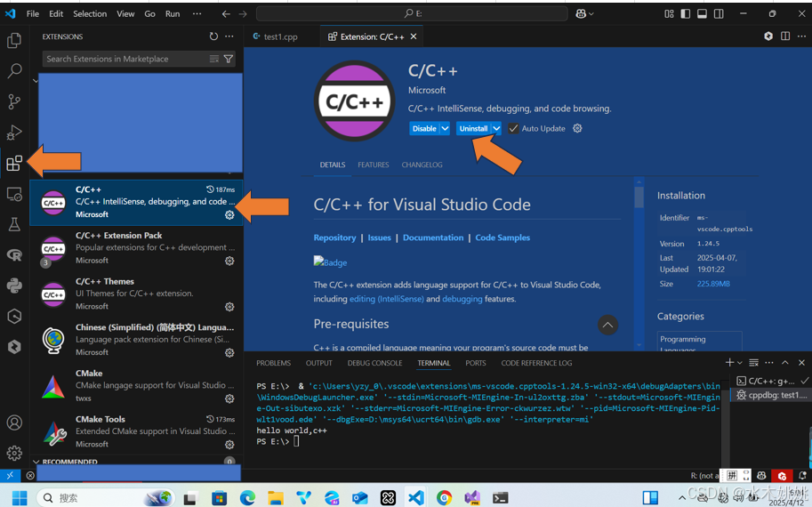The height and width of the screenshot is (507, 812).
Task: Open the Windows Start menu
Action: coord(20,498)
